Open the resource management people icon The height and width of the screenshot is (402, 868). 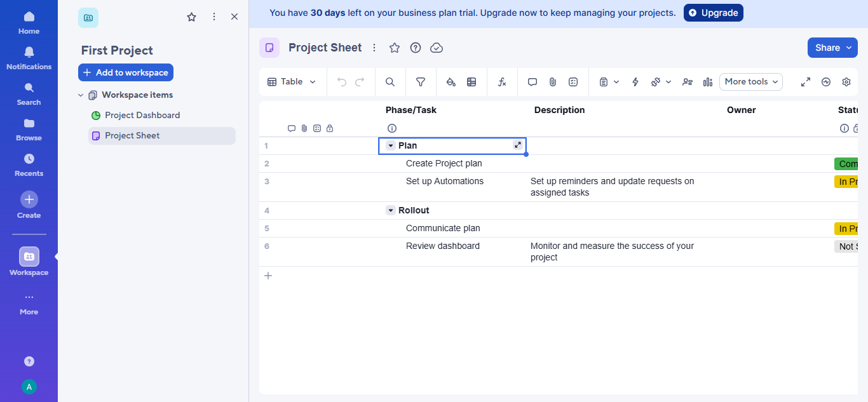click(x=688, y=82)
